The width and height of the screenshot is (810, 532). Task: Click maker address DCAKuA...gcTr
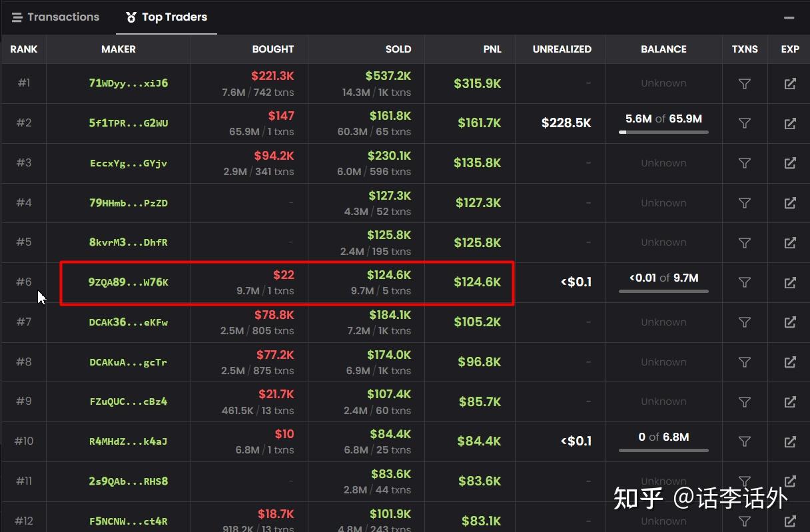(x=118, y=362)
